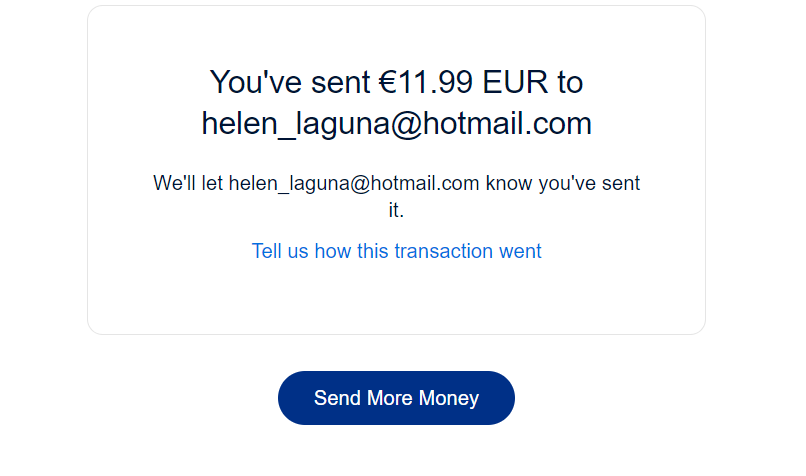The height and width of the screenshot is (476, 806).
Task: Click the word 'Money' on the blue button
Action: 449,398
